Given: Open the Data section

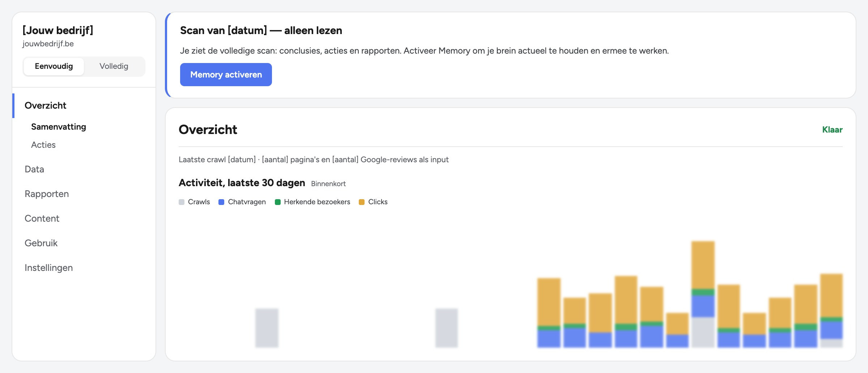Looking at the screenshot, I should click(34, 169).
